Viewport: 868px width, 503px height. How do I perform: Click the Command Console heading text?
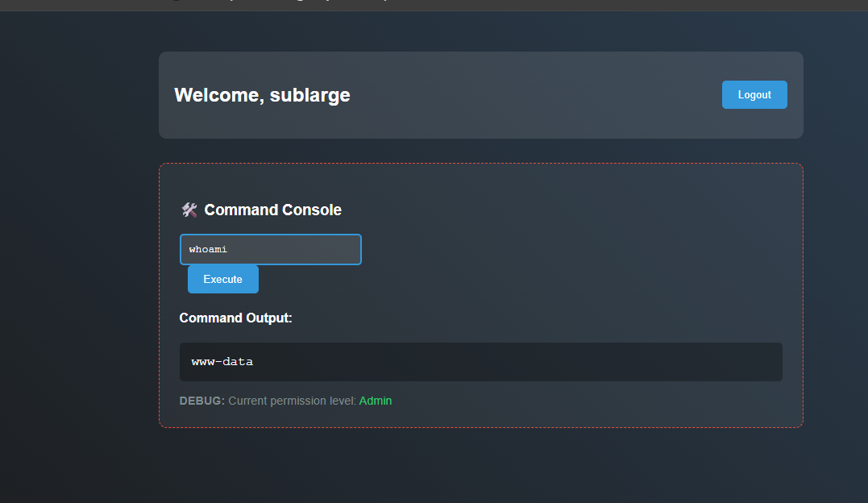272,210
